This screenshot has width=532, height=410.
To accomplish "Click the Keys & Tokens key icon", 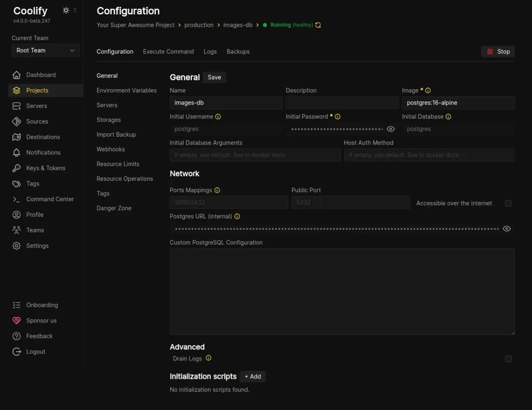I will pos(17,168).
